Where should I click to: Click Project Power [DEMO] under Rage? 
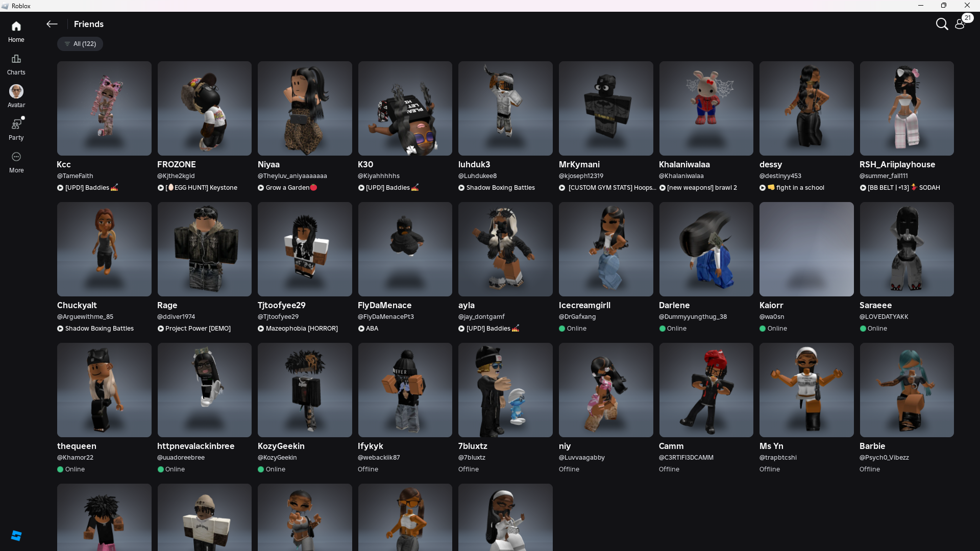tap(198, 329)
